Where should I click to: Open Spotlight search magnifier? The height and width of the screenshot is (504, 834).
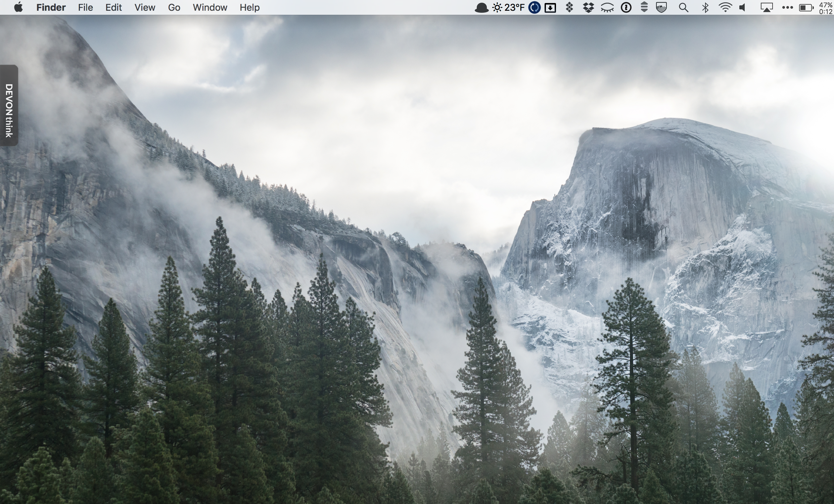pos(683,7)
